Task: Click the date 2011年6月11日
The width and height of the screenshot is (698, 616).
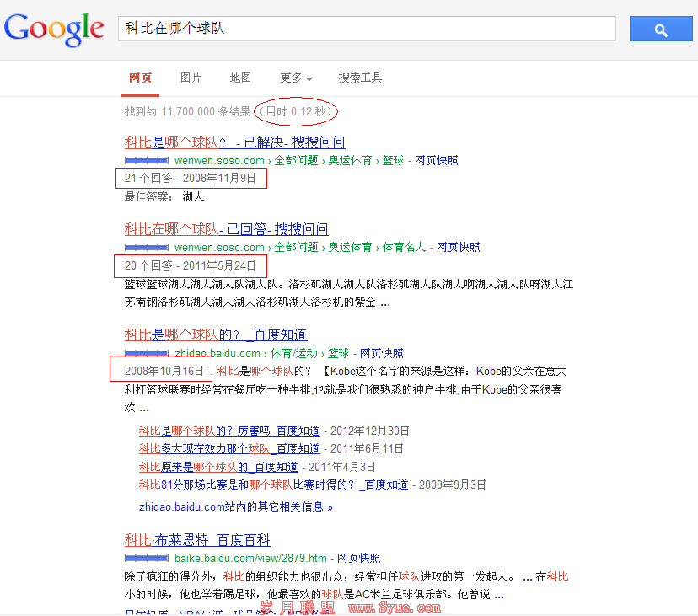Action: [x=367, y=448]
